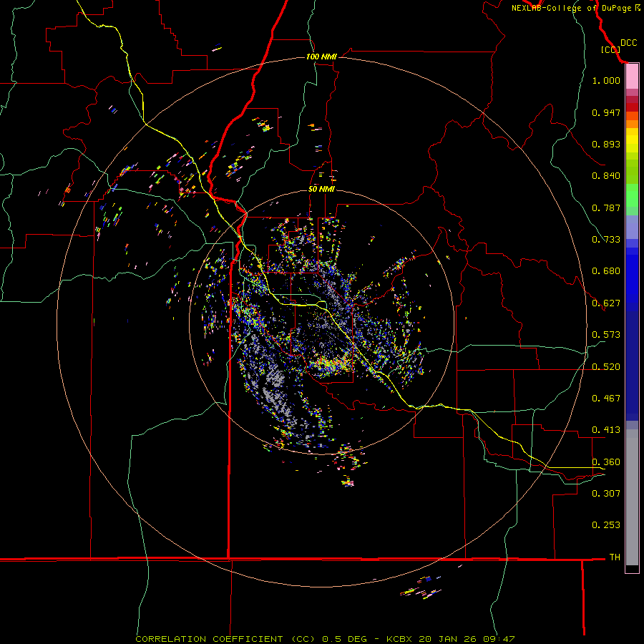Click the 0.627 legend value
Viewport: 644px width, 644px height.
(x=606, y=303)
